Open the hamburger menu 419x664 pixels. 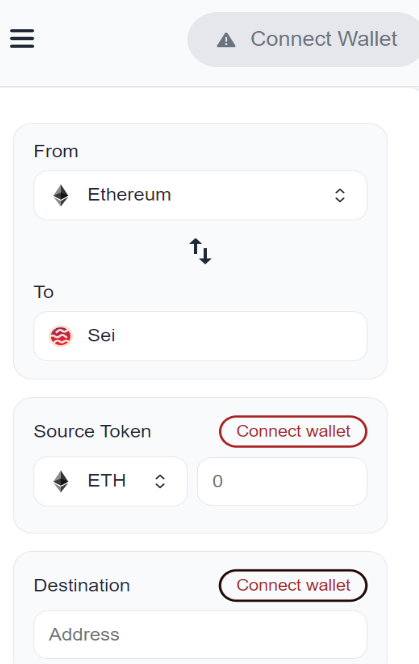point(22,39)
